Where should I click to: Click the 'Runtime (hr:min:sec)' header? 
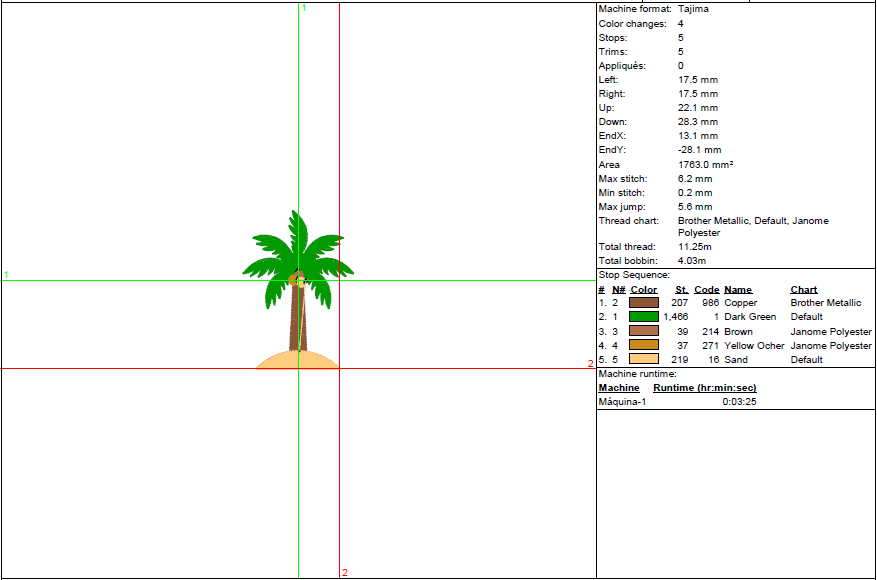pyautogui.click(x=704, y=388)
